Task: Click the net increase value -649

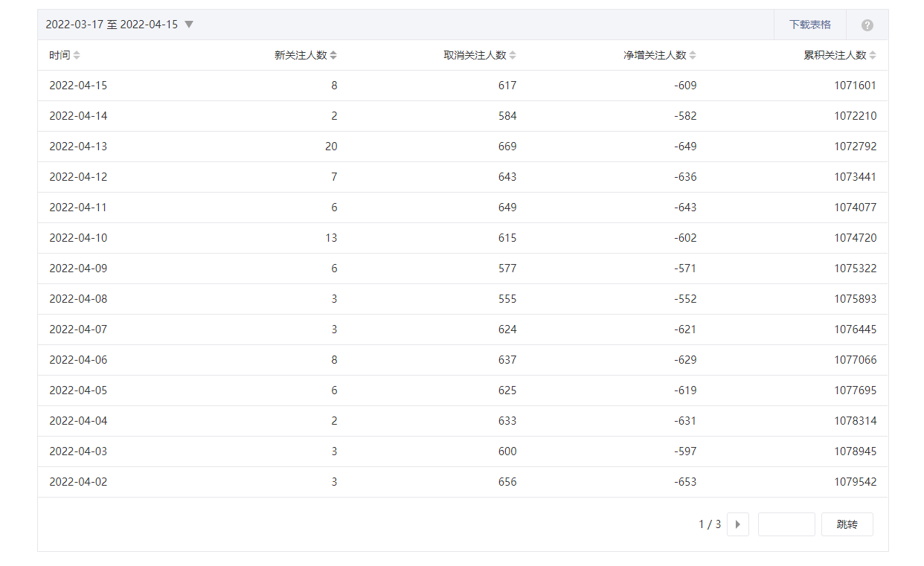Action: (x=684, y=147)
